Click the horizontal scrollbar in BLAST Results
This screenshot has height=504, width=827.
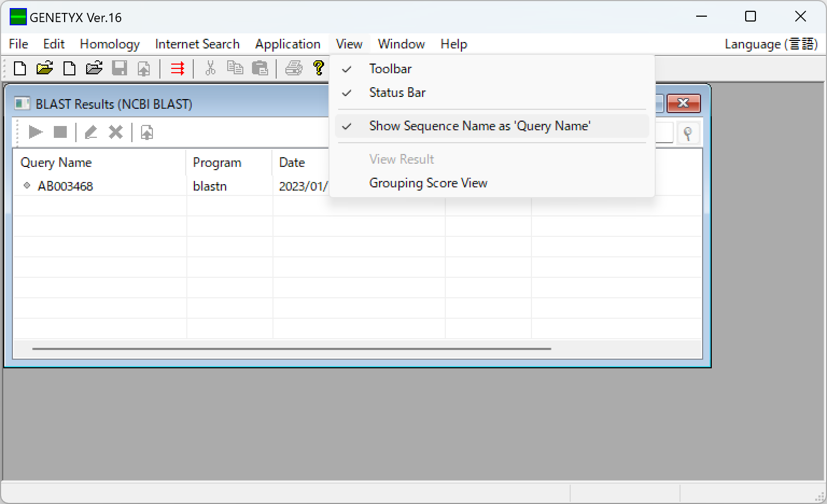tap(292, 349)
